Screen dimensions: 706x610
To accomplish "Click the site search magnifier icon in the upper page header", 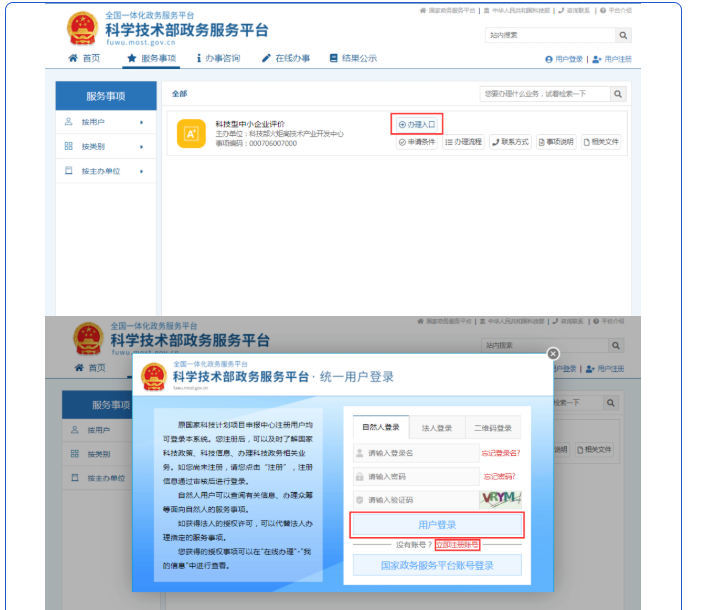I will tap(623, 35).
